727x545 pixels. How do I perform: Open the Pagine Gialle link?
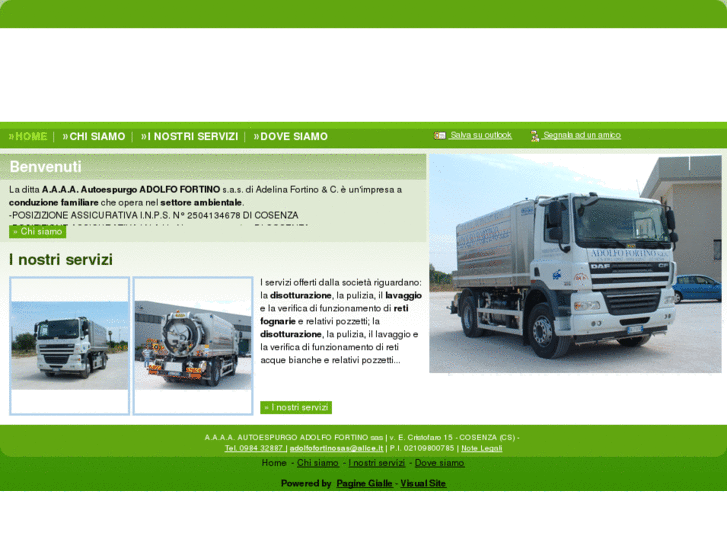click(x=364, y=483)
